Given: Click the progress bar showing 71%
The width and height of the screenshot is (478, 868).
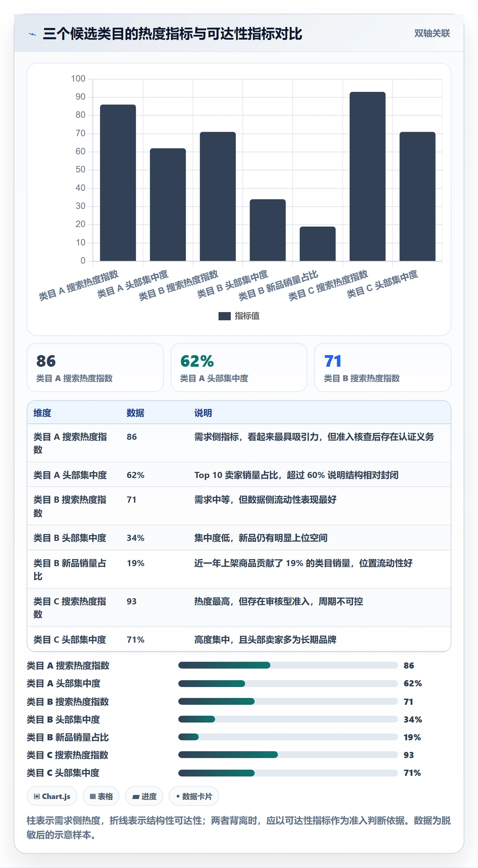Looking at the screenshot, I should 288,773.
